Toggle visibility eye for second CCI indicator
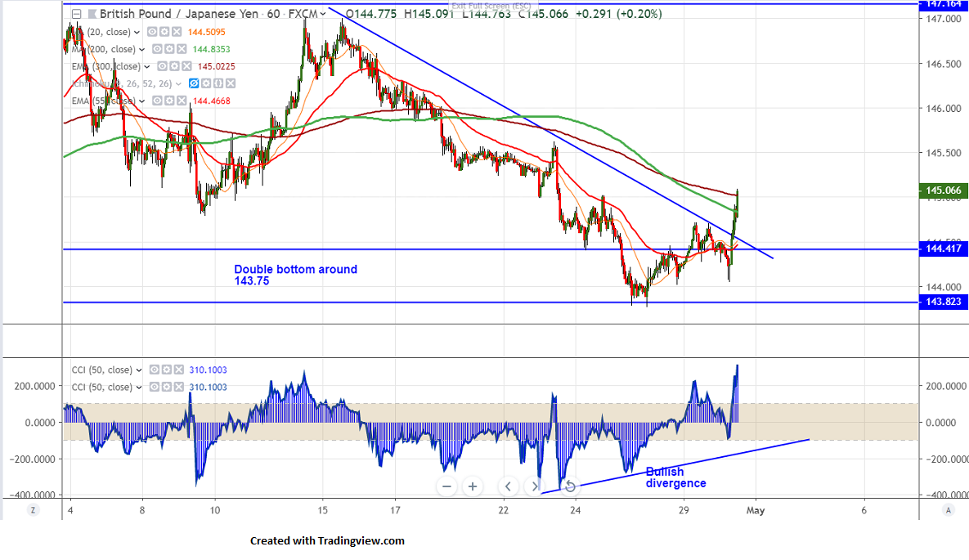 tap(155, 387)
